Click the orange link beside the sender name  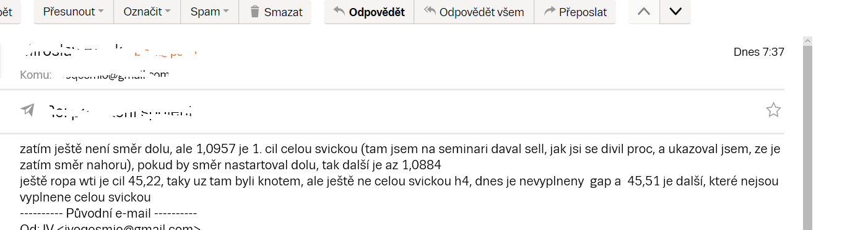point(165,53)
